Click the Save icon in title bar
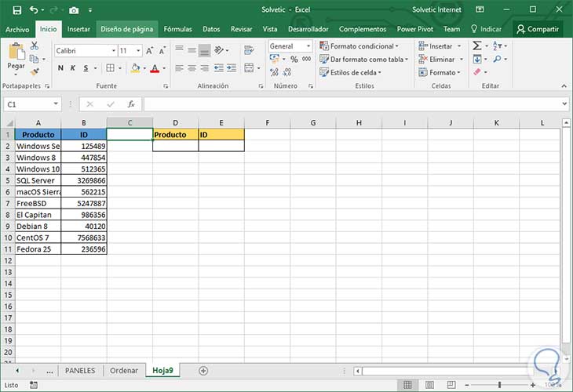The width and height of the screenshot is (573, 392). click(x=16, y=10)
